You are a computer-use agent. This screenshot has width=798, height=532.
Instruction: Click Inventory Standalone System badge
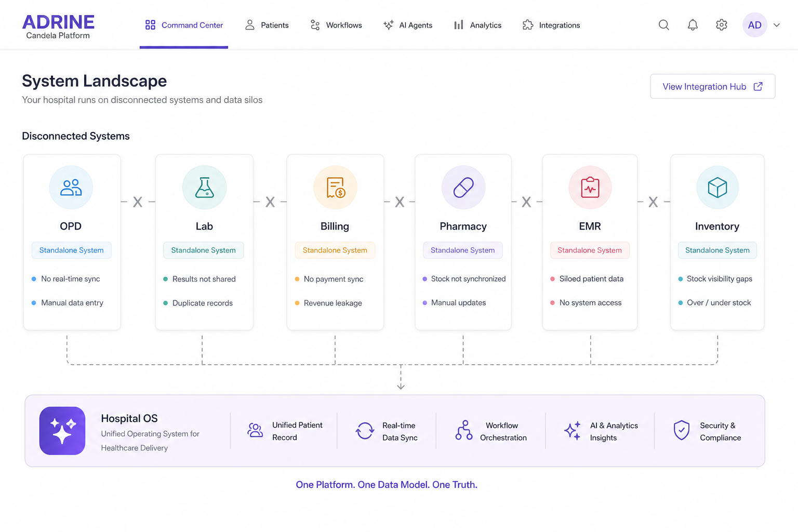(717, 250)
